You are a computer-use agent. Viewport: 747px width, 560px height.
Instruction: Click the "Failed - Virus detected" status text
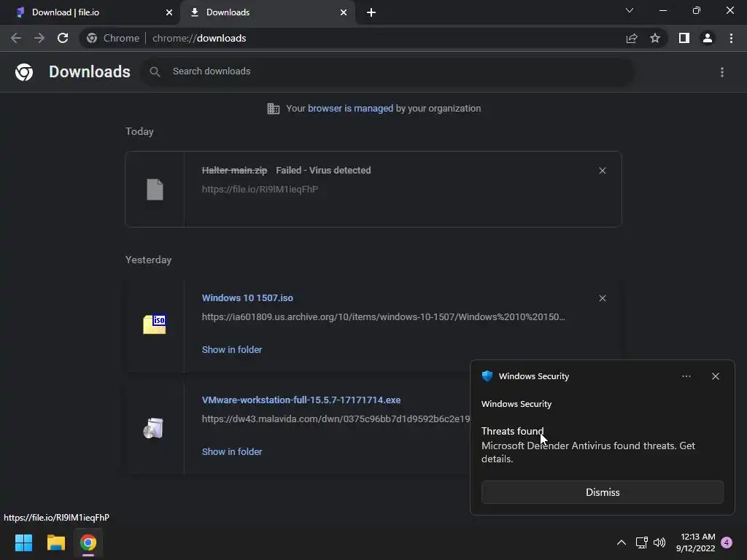tap(323, 171)
